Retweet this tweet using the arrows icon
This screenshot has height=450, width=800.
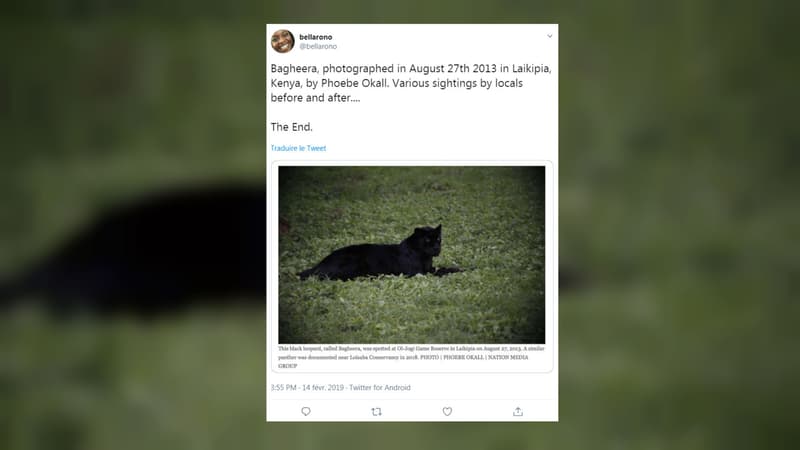(377, 411)
